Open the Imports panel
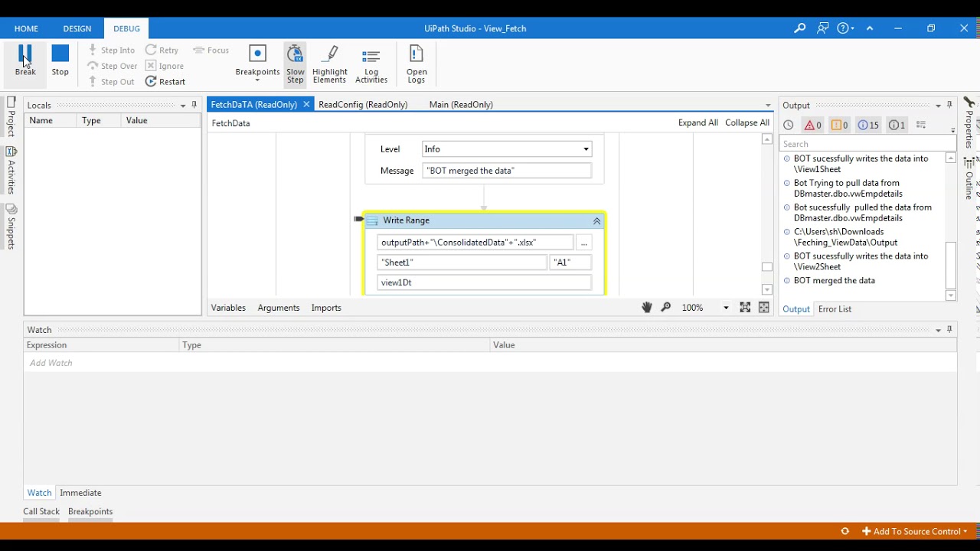This screenshot has width=980, height=551. click(x=326, y=308)
